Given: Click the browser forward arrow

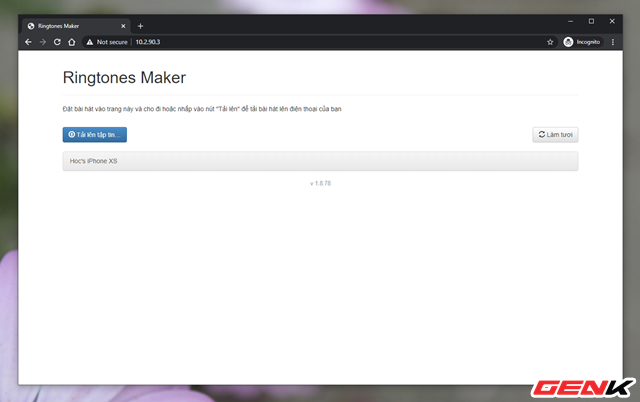Looking at the screenshot, I should (42, 42).
